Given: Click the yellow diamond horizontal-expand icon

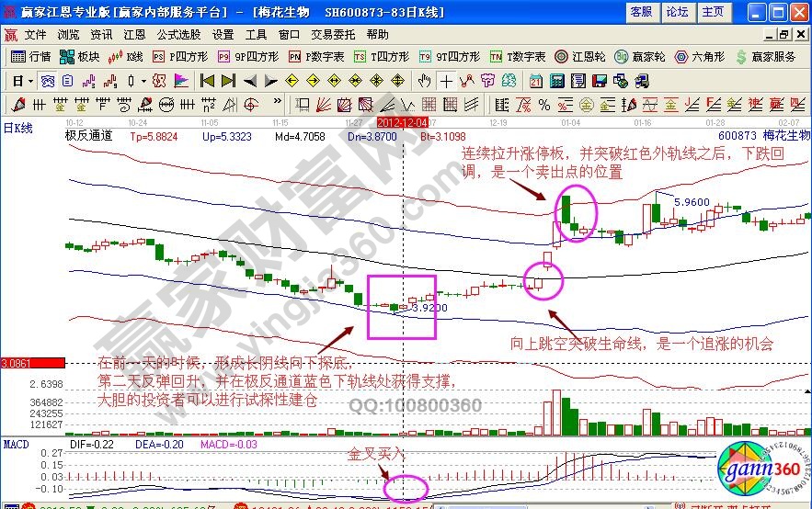Looking at the screenshot, I should 335,81.
